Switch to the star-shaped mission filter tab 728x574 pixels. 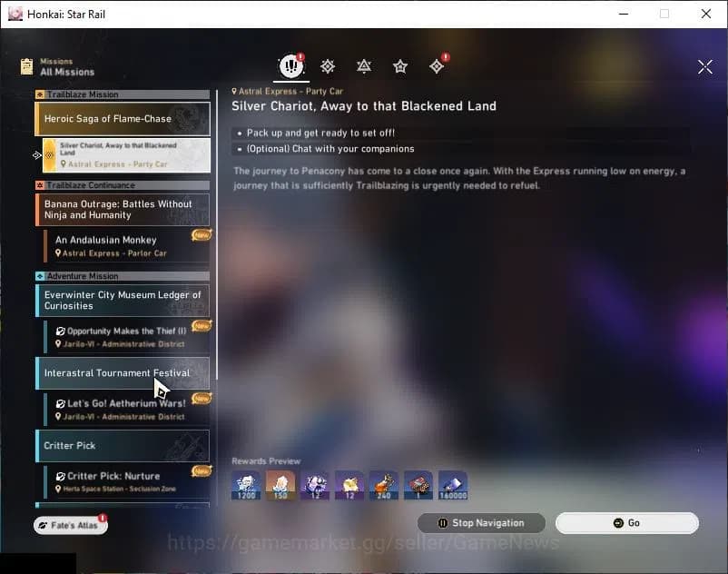pyautogui.click(x=399, y=66)
